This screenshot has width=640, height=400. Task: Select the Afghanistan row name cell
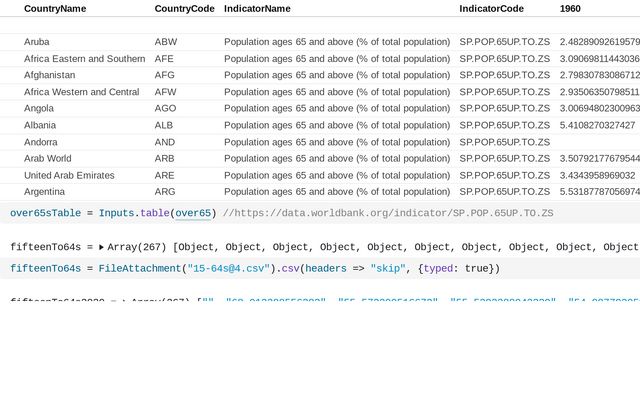tap(49, 75)
